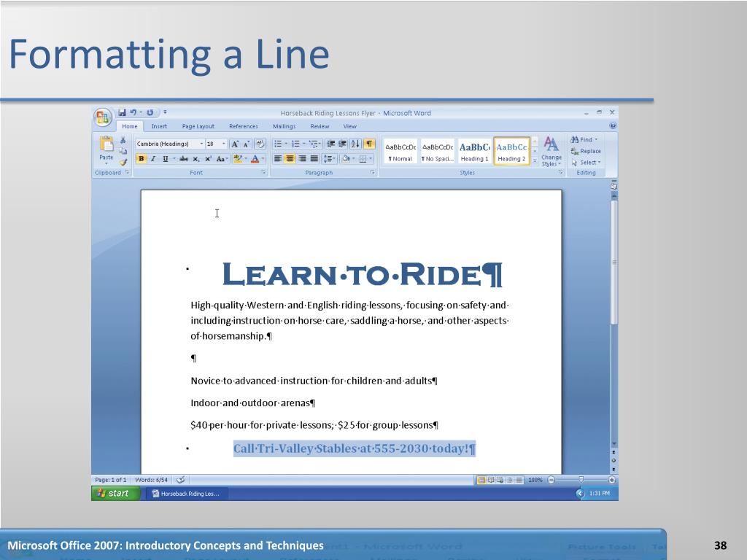Apply the text highlight color

coord(238,158)
